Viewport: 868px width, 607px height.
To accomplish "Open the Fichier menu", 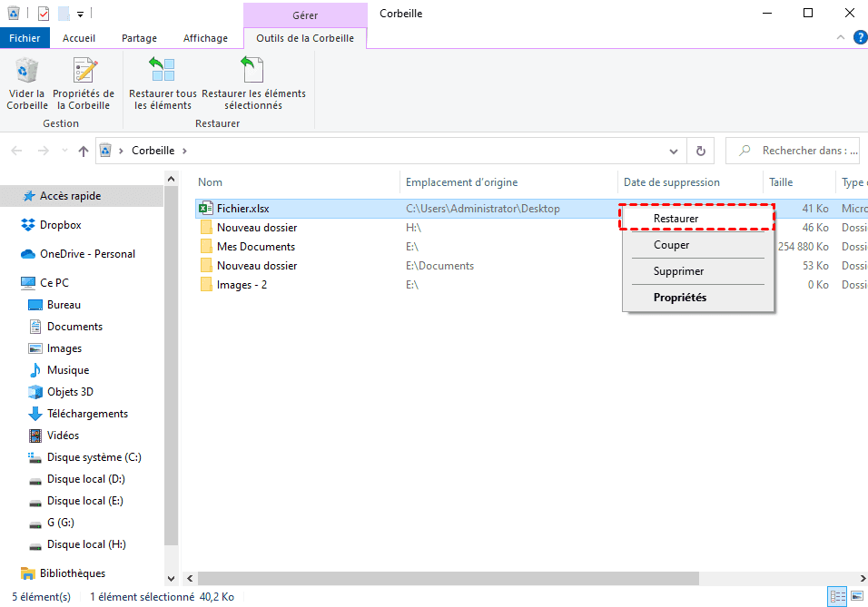I will [25, 38].
